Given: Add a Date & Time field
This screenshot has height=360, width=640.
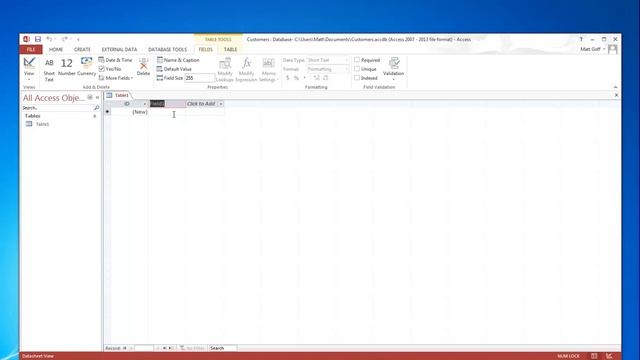Looking at the screenshot, I should 115,60.
